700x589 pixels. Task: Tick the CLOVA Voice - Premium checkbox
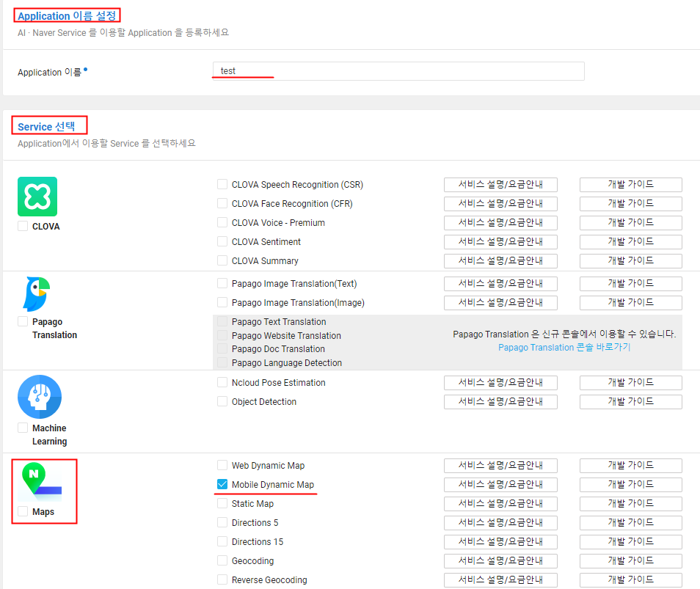(222, 222)
